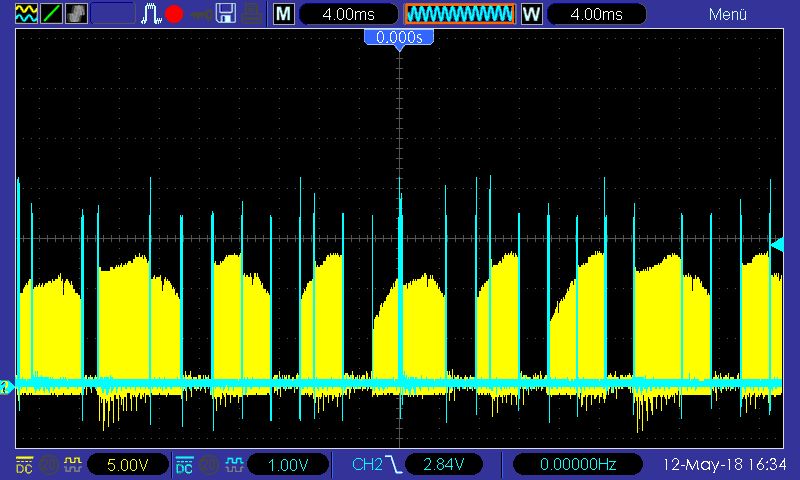Save using the floppy disk icon
Image resolution: width=800 pixels, height=480 pixels.
227,14
